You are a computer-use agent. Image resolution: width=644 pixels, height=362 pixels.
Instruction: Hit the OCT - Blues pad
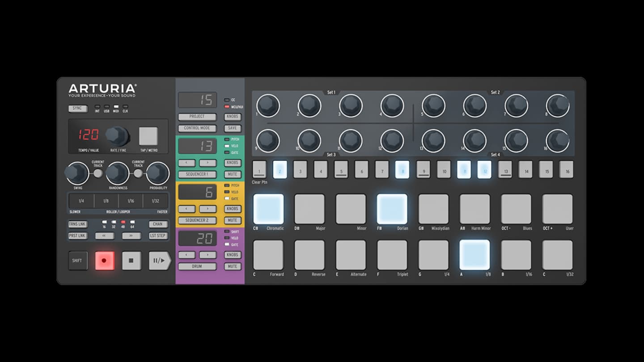pyautogui.click(x=516, y=209)
